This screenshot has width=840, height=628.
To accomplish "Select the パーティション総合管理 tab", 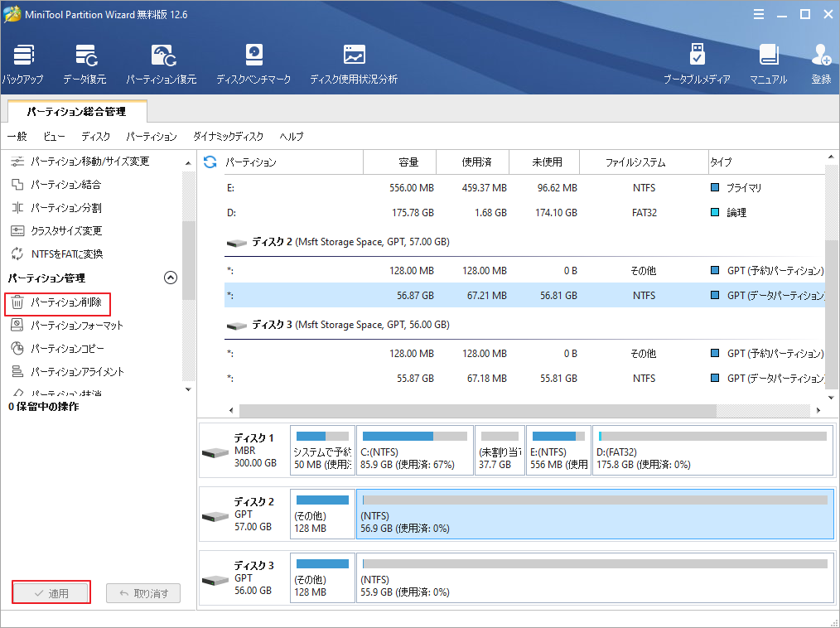I will click(x=76, y=111).
